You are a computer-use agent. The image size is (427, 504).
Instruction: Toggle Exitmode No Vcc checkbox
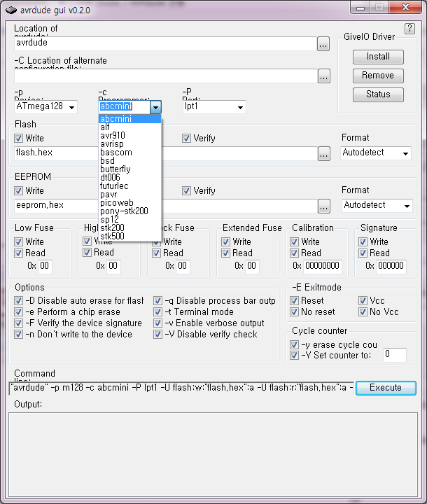pos(363,312)
